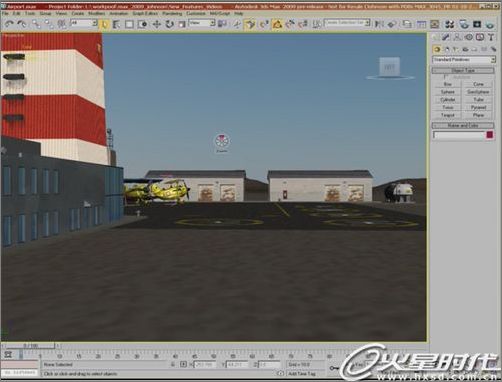Open Standard Primitives category dropdown
The height and width of the screenshot is (382, 502).
click(464, 59)
